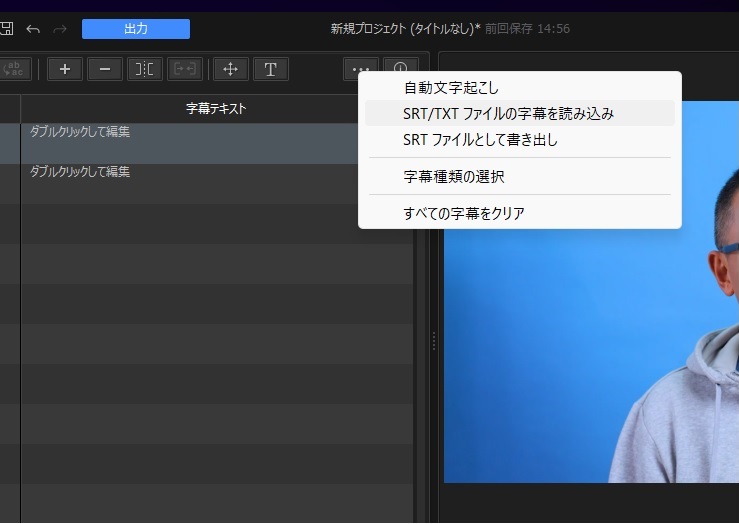The height and width of the screenshot is (524, 739).
Task: Click the dotted panel splitter handle
Action: coord(434,341)
